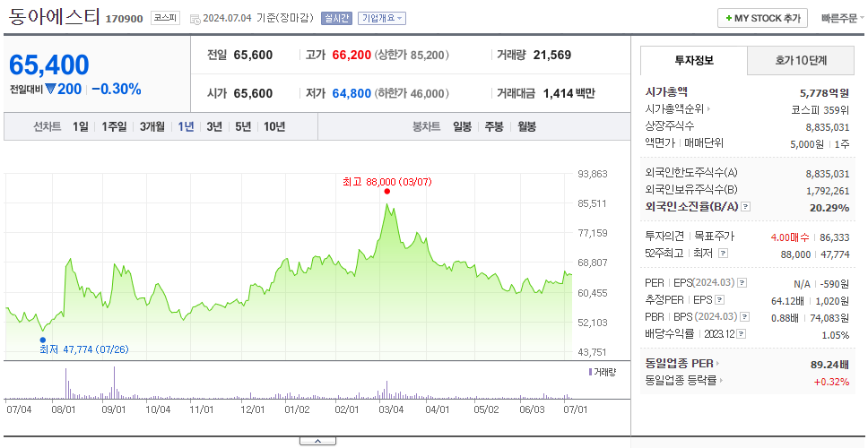Image resolution: width=868 pixels, height=448 pixels.
Task: Click the 코스피 market badge
Action: [x=166, y=18]
